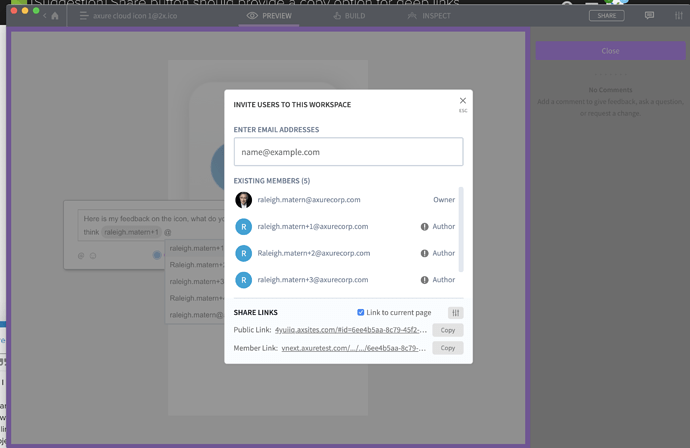
Task: Click warning icon beside Raleigh.matern+2 Author
Action: point(424,253)
